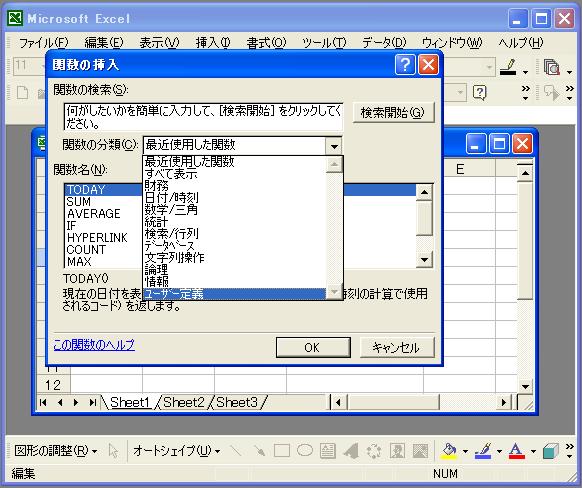Click the Text Box drawing icon
Viewport: 582px width, 488px height.
328,451
